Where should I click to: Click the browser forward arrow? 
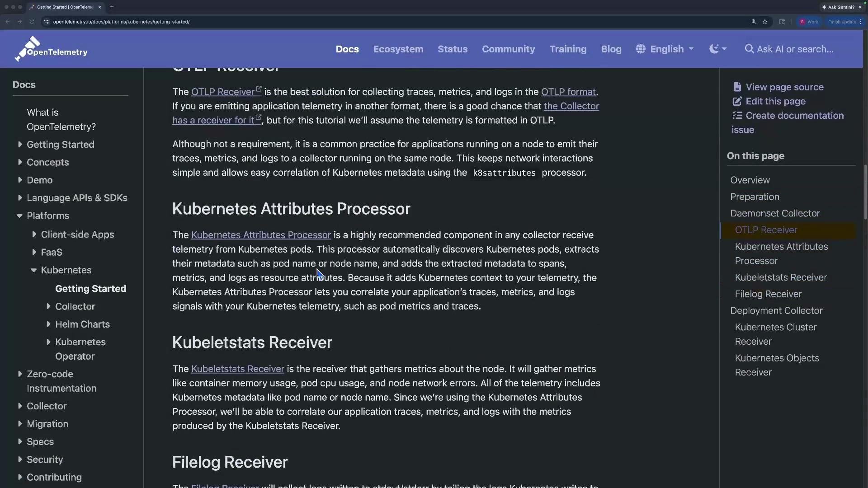click(x=19, y=22)
